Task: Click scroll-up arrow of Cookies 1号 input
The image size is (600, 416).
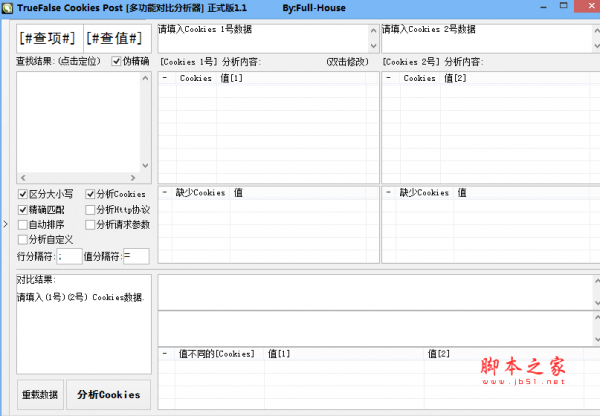Action: coord(374,30)
